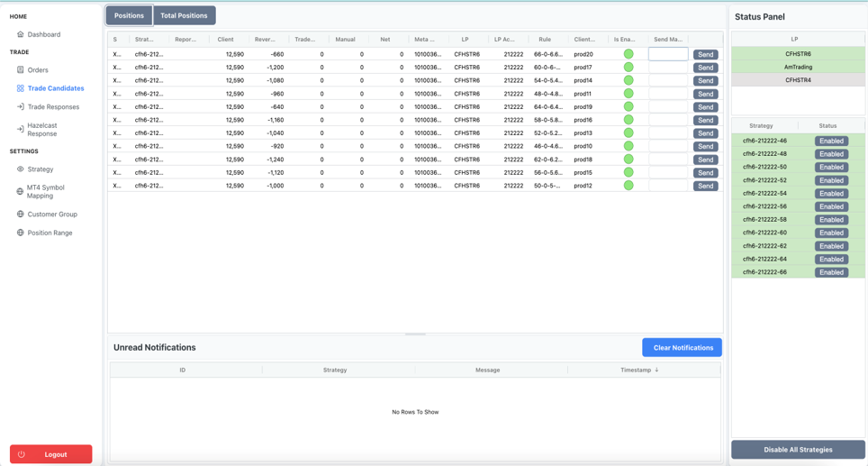Click the Hazelcast Response icon
The height and width of the screenshot is (466, 868).
20,129
